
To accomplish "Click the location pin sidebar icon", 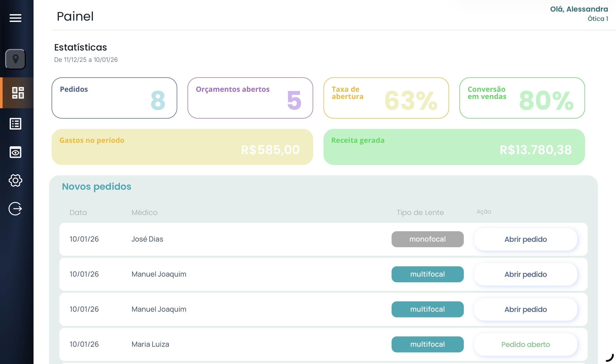I will click(x=15, y=59).
